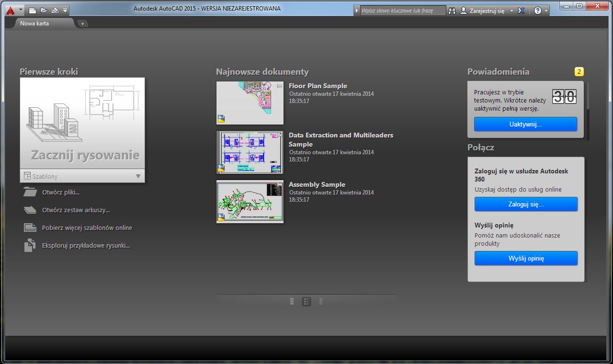Screen dimensions: 613x364
Task: Click sheet set icon beside Otwórz zestaw arkuszy
Action: click(30, 210)
